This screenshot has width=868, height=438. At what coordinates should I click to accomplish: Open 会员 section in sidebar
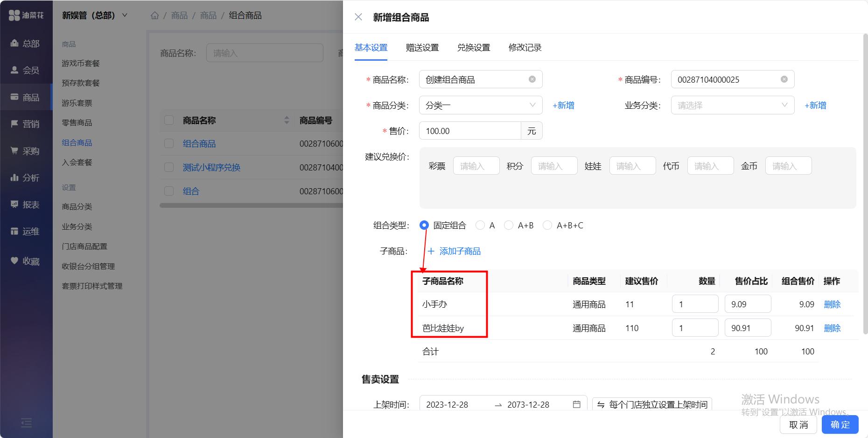point(26,71)
